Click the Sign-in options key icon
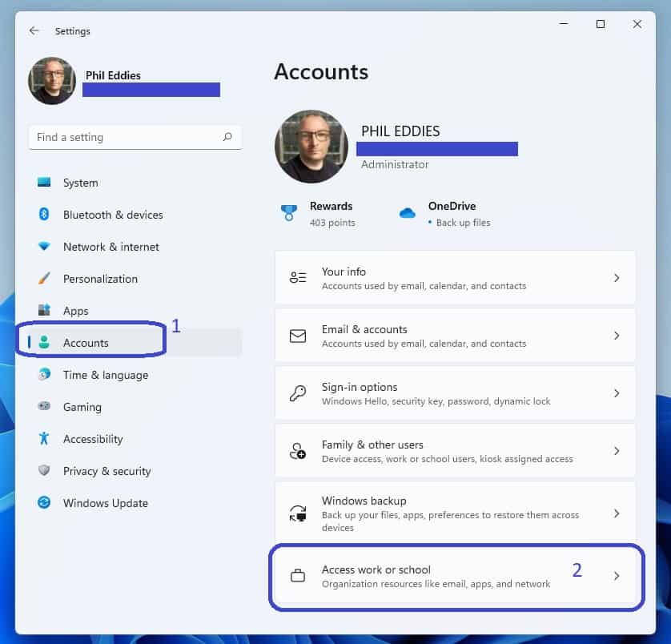 click(298, 393)
